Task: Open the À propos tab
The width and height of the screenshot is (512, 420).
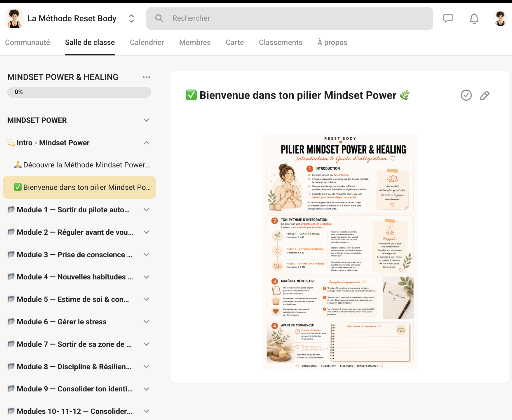Action: pyautogui.click(x=332, y=43)
